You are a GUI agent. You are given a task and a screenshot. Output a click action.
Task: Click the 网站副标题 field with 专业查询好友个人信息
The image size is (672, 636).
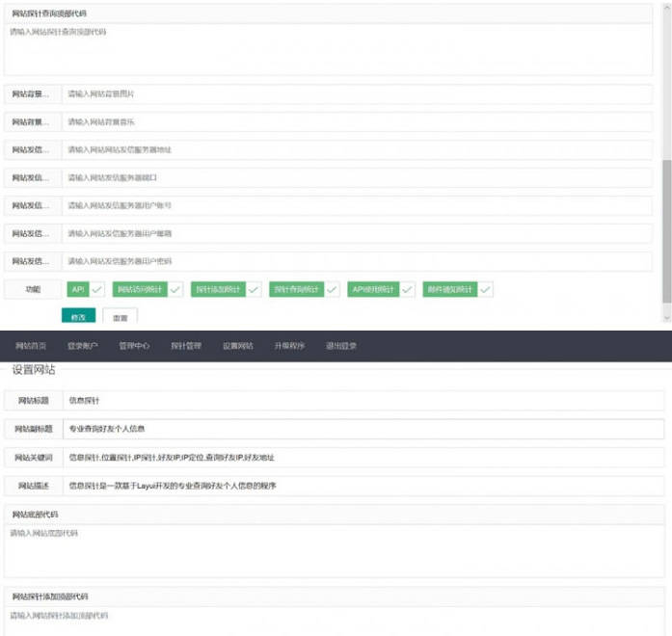(x=363, y=429)
